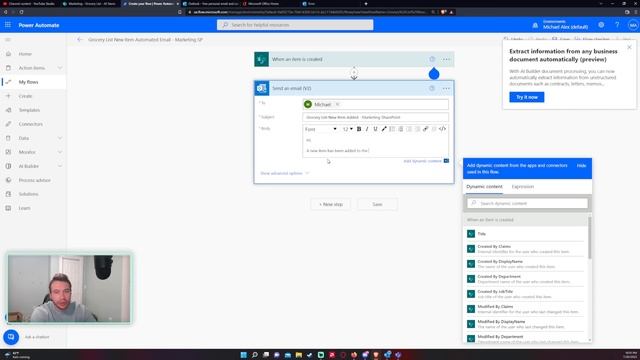This screenshot has width=640, height=360.
Task: Insert a step with the plus connector
Action: click(354, 73)
